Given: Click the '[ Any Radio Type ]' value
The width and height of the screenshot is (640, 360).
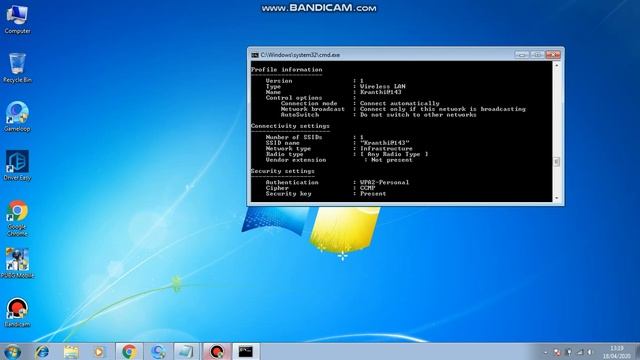Looking at the screenshot, I should (394, 154).
